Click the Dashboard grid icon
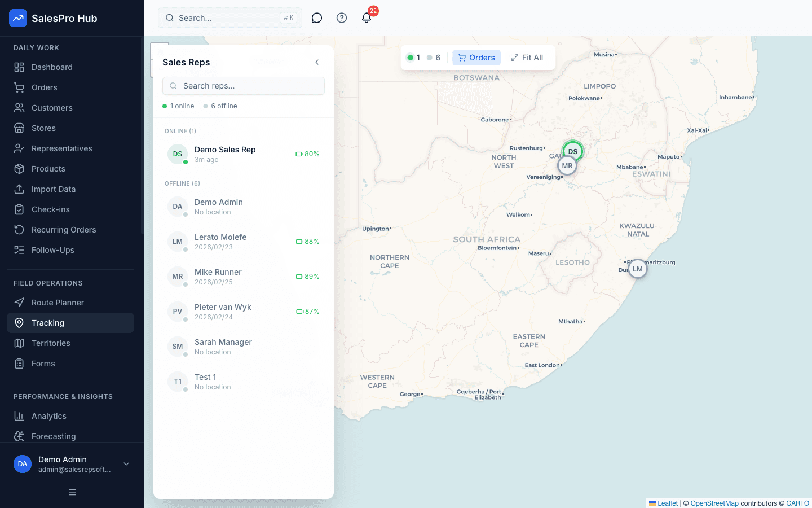Viewport: 812px width, 508px height. (x=19, y=67)
